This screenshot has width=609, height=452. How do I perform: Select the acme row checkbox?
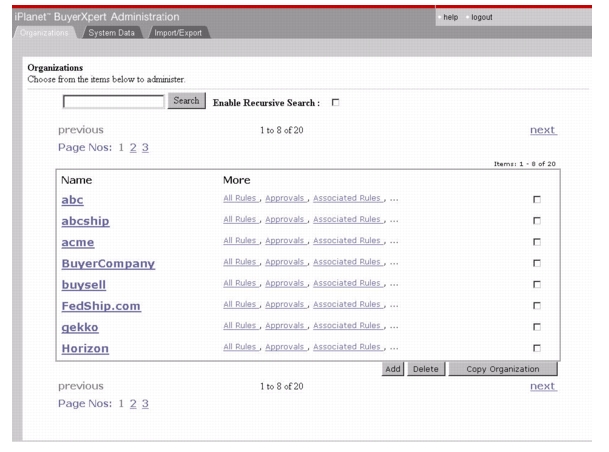[537, 242]
